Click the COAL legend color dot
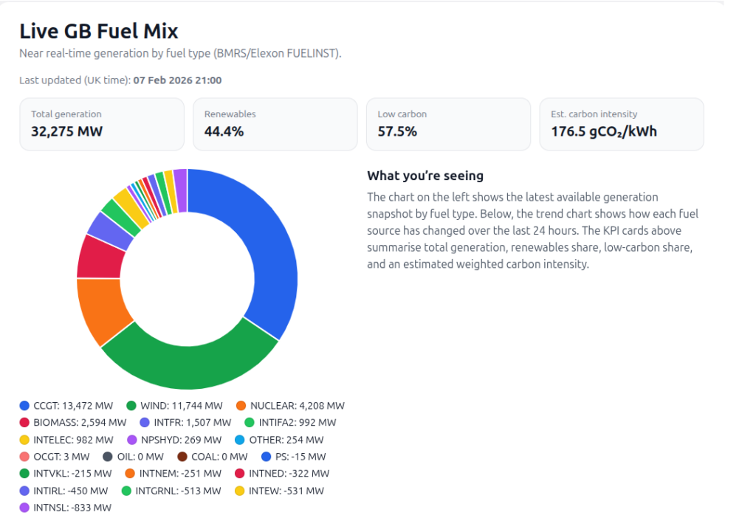This screenshot has height=532, width=756. pyautogui.click(x=183, y=457)
